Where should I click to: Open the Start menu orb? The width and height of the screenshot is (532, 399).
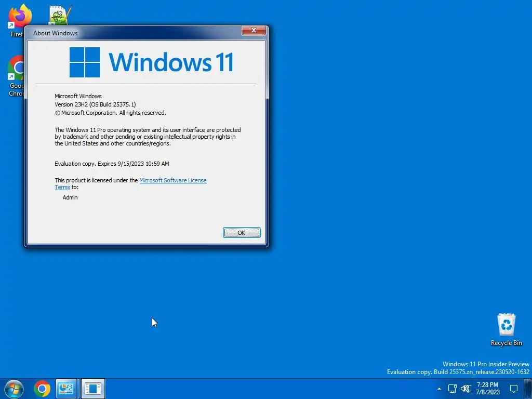tap(14, 389)
